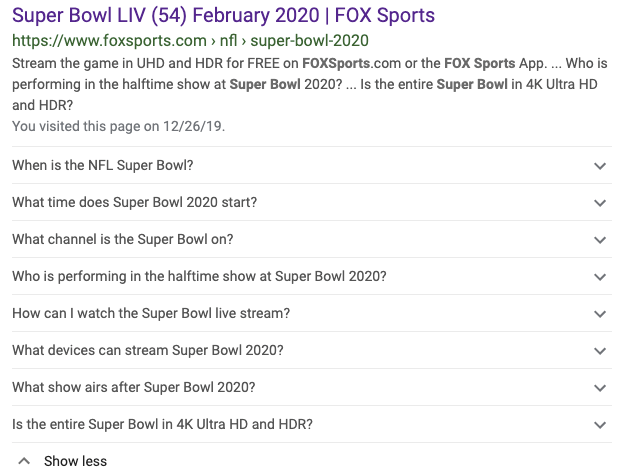
Task: Expand chevron beside Super Bowl 2020 start time
Action: pos(600,203)
